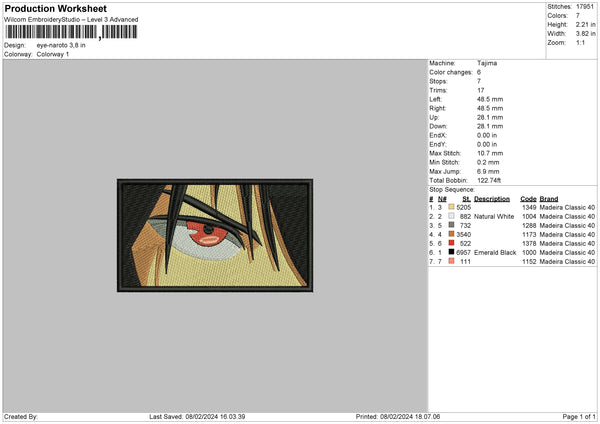Select the 'Down:' 28.1 mm value

click(x=490, y=126)
